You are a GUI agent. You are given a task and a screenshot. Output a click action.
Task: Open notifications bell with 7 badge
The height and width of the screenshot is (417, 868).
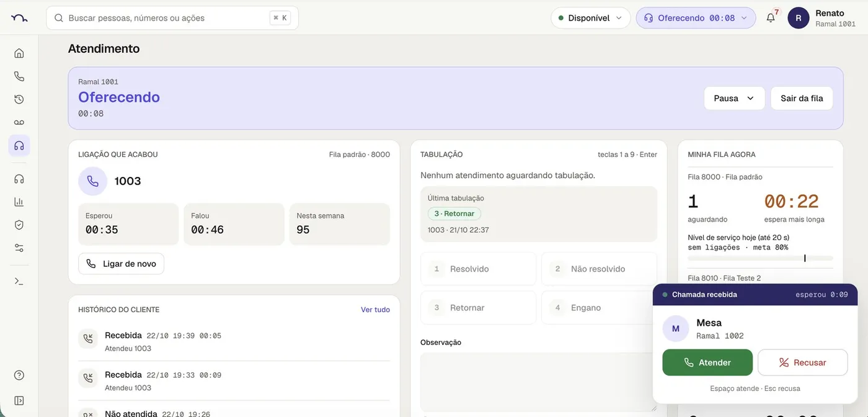pos(771,18)
